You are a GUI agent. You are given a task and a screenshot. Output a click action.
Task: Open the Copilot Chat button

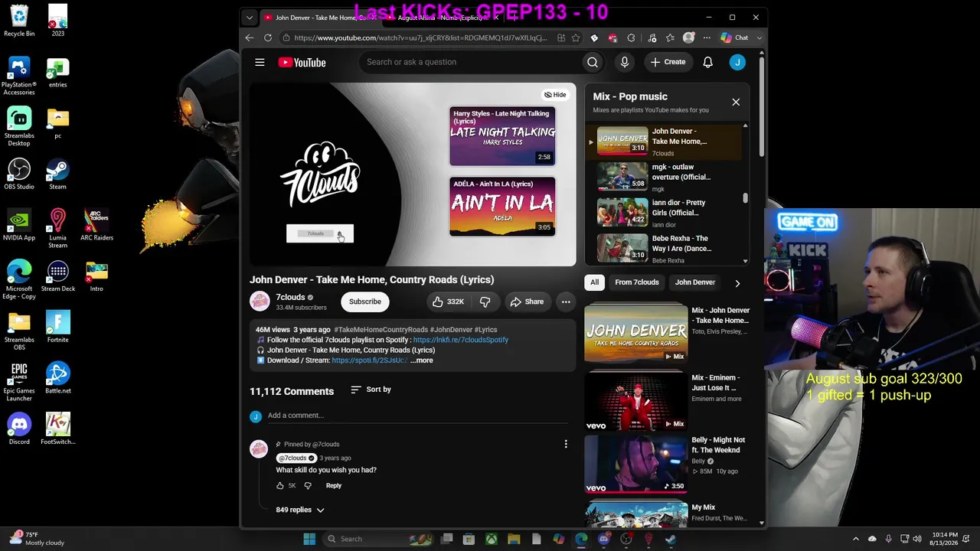click(734, 37)
